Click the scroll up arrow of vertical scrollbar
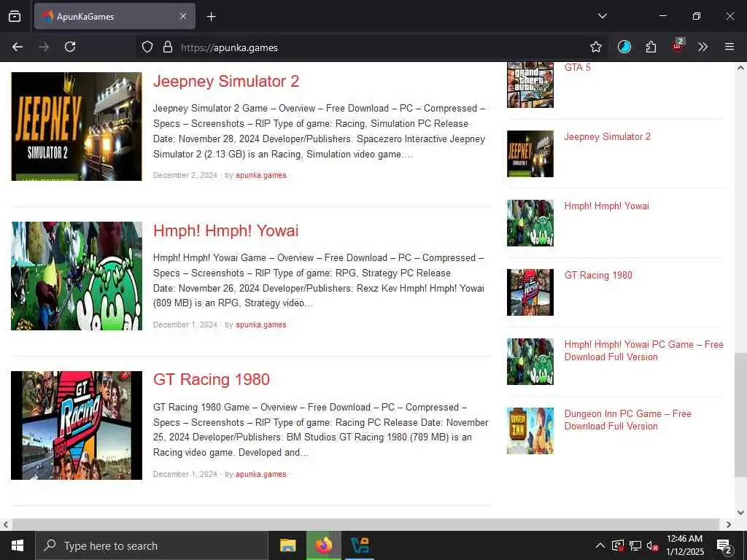This screenshot has width=747, height=560. (x=740, y=68)
